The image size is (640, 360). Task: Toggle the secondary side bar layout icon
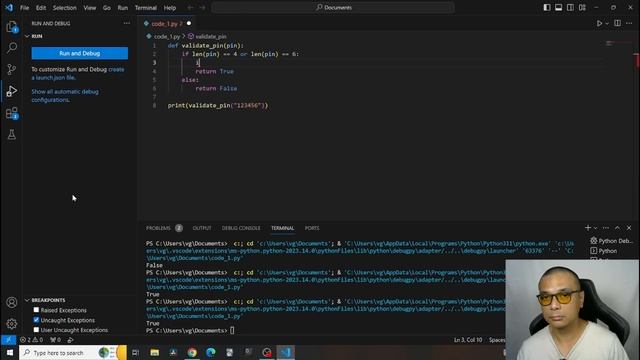tap(570, 7)
